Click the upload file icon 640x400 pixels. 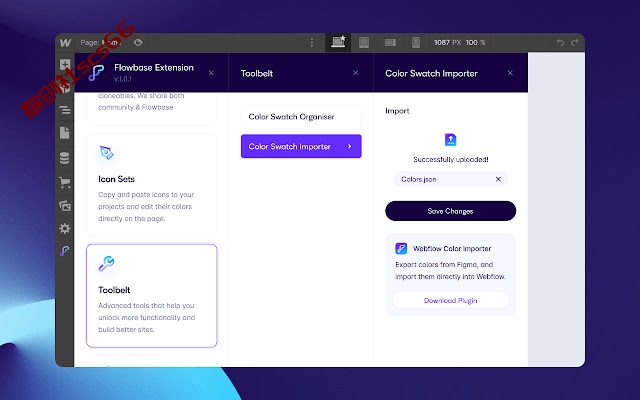tap(450, 140)
